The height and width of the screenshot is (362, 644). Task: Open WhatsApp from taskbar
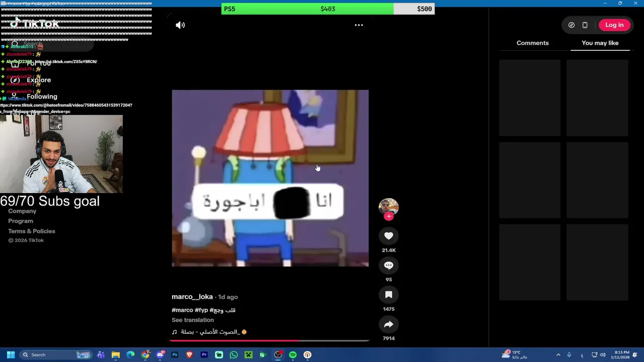(x=233, y=354)
